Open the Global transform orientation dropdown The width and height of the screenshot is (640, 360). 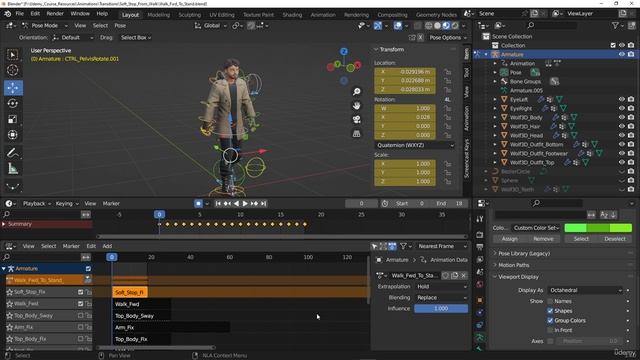(210, 25)
